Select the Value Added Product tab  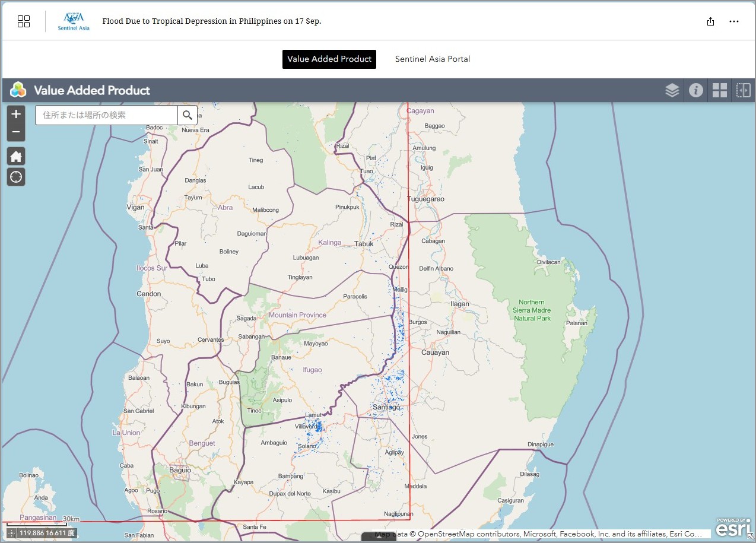(x=329, y=59)
